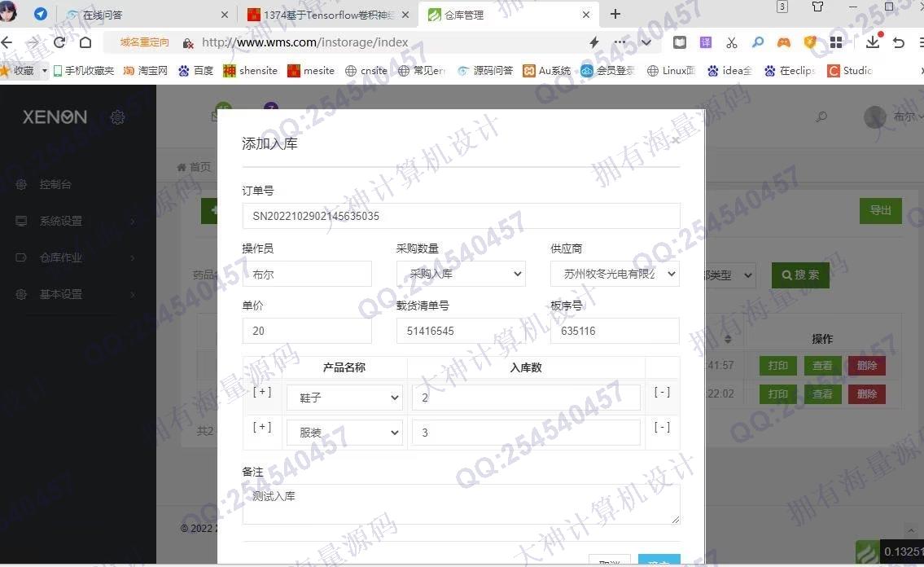The image size is (924, 567).
Task: Open the game controller extension icon
Action: (784, 42)
